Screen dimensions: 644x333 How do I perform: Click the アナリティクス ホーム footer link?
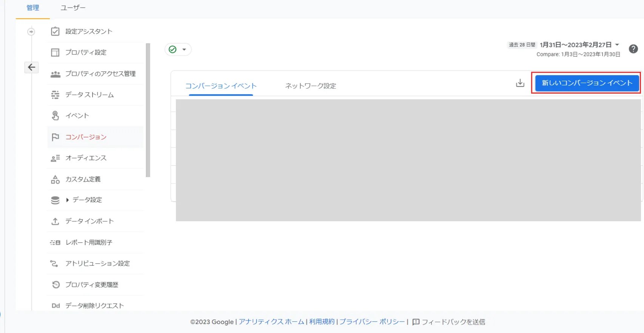click(x=271, y=322)
